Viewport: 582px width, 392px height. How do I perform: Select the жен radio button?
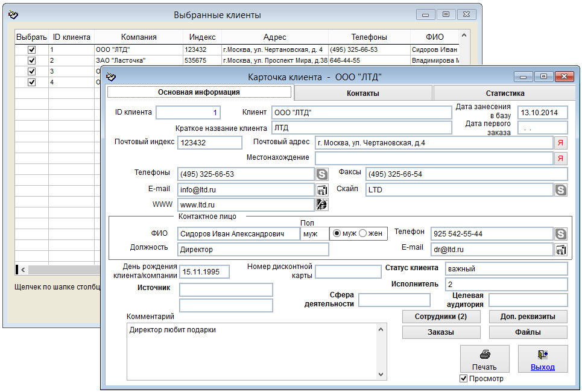pyautogui.click(x=363, y=234)
